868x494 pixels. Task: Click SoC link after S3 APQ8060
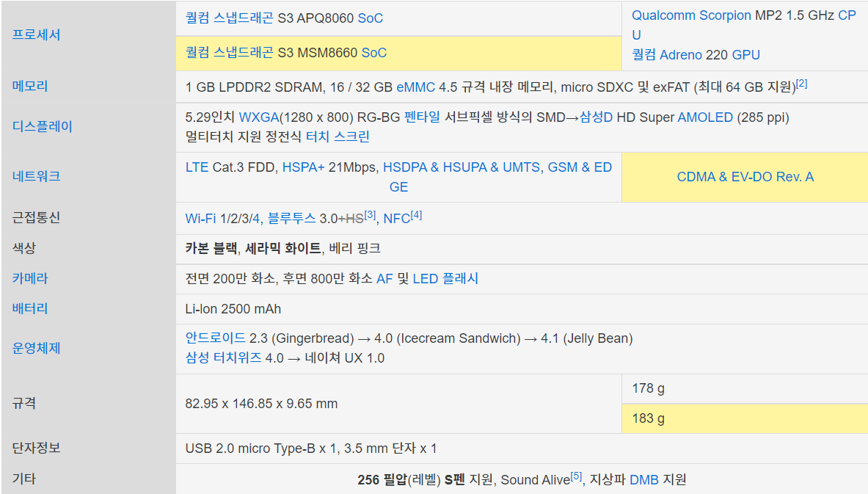tap(371, 18)
